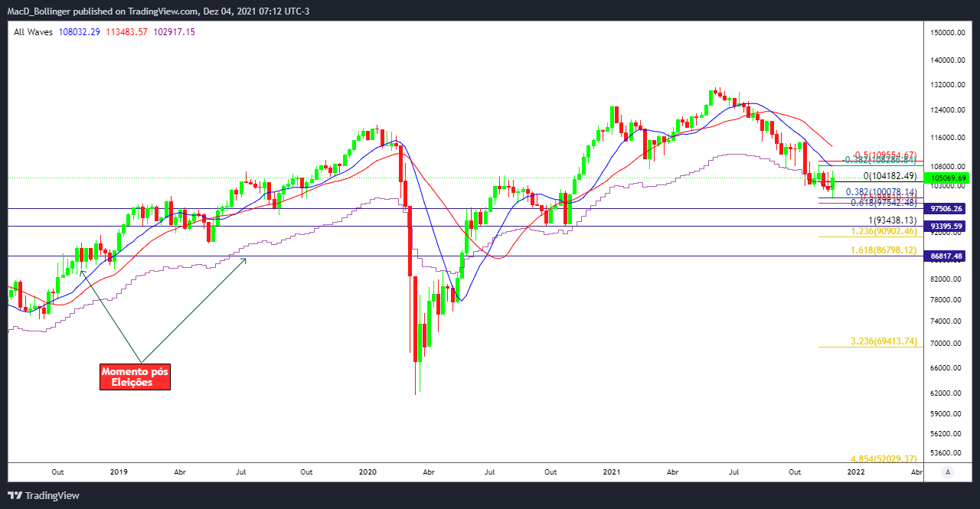Click the Fibonacci label 3.236(69413.74)
This screenshot has width=980, height=509.
(884, 341)
